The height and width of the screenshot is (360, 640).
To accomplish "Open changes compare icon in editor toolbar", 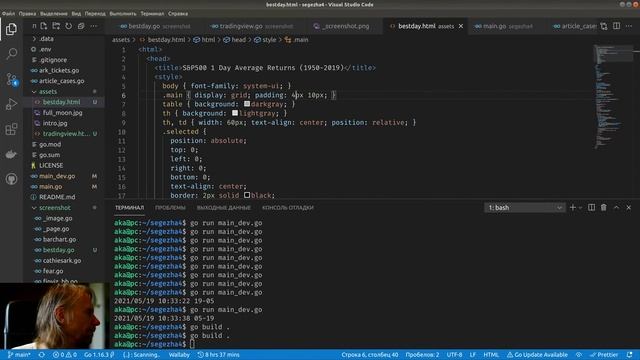I will (x=604, y=26).
